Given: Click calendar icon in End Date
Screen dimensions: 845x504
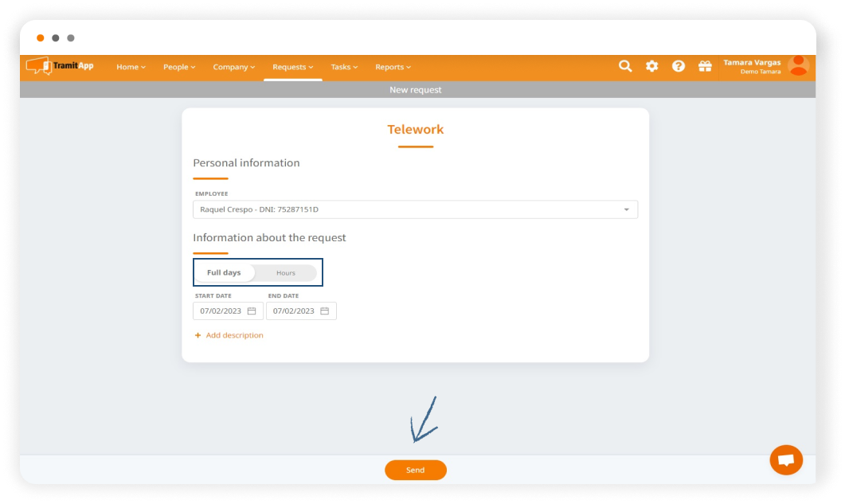Looking at the screenshot, I should point(325,311).
